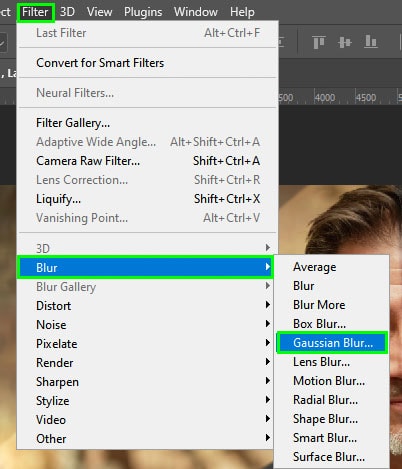The height and width of the screenshot is (469, 402).
Task: Open the View menu
Action: [99, 12]
